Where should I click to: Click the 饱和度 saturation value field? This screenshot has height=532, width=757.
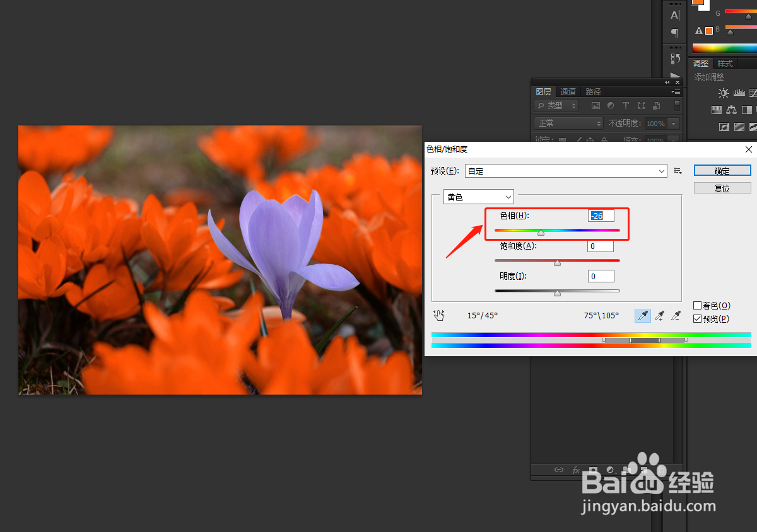601,246
